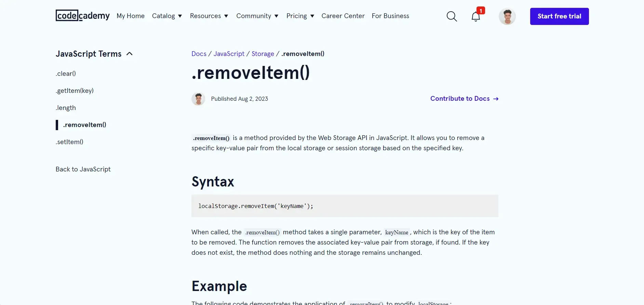Open the profile avatar menu
This screenshot has height=305, width=644.
point(507,16)
